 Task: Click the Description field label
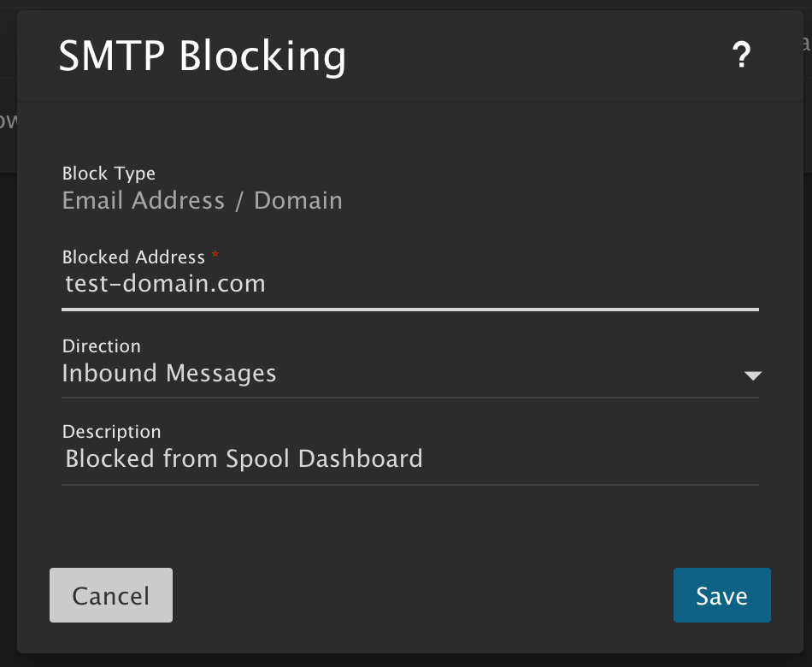(111, 432)
